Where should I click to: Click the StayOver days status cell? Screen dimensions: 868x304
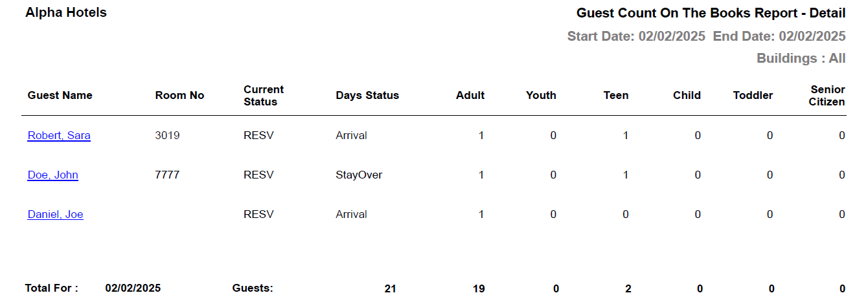(359, 175)
